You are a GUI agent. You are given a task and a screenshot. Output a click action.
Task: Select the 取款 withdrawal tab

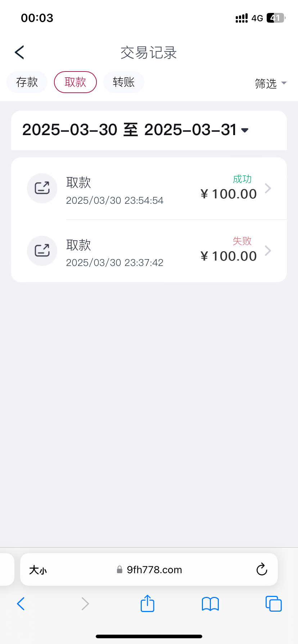(x=75, y=82)
